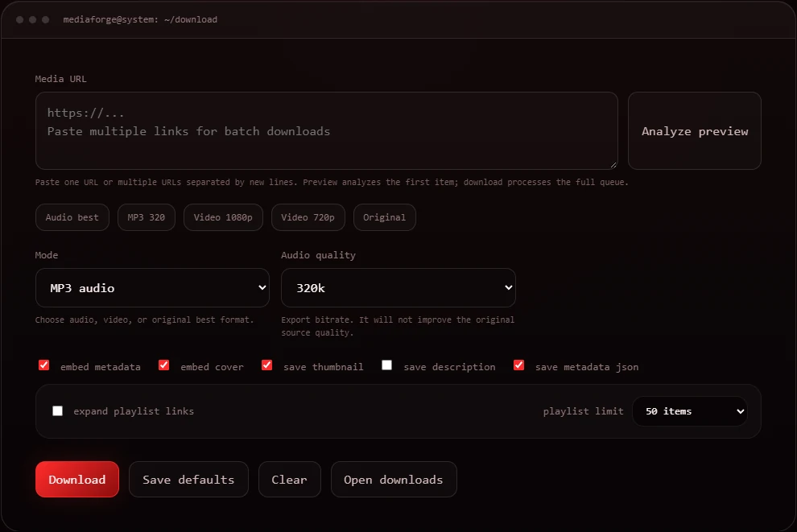
Task: Click the Save defaults button
Action: click(188, 479)
